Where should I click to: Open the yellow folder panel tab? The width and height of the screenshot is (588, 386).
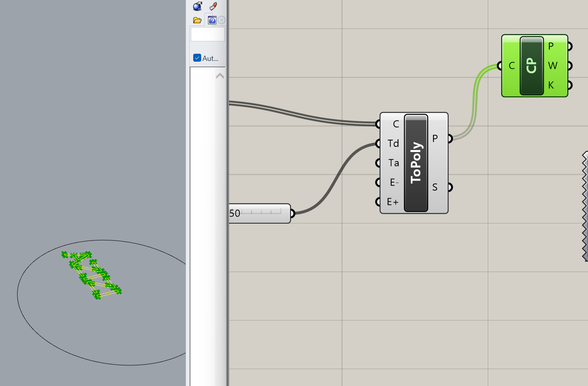point(197,20)
